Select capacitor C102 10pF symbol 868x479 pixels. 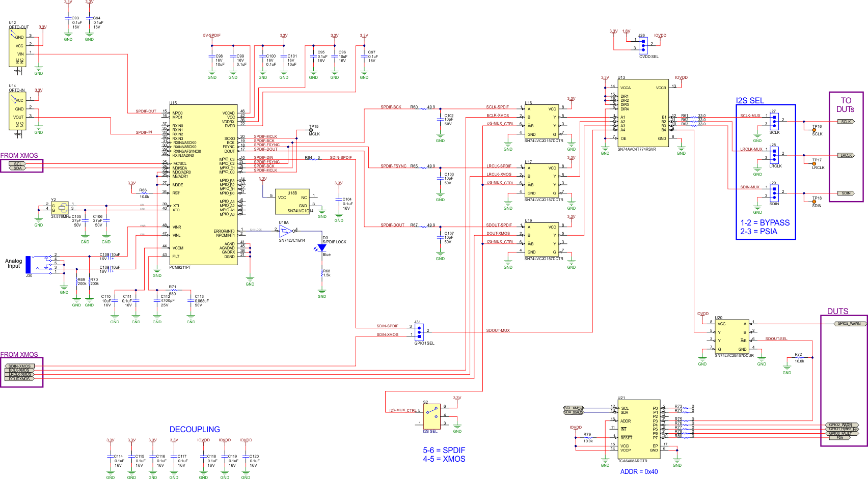[441, 119]
